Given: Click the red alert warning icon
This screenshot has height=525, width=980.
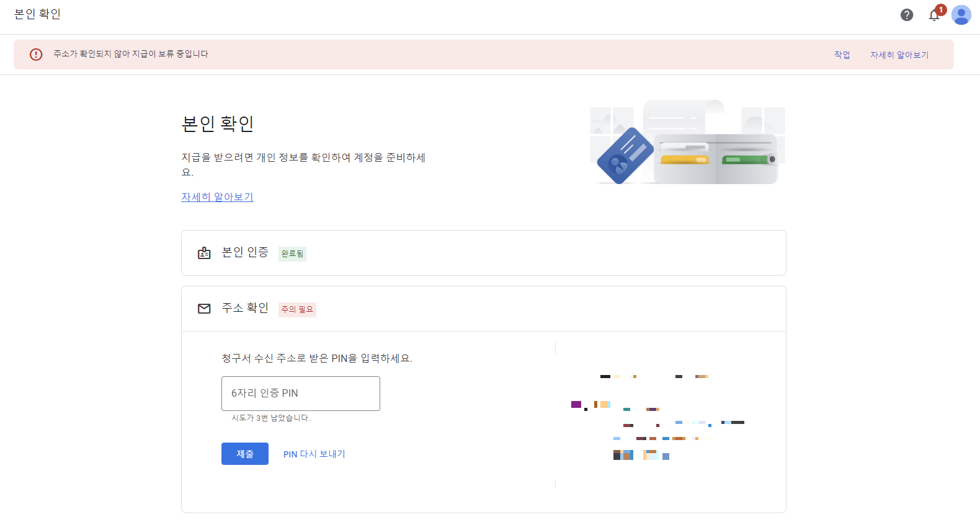Looking at the screenshot, I should coord(36,55).
